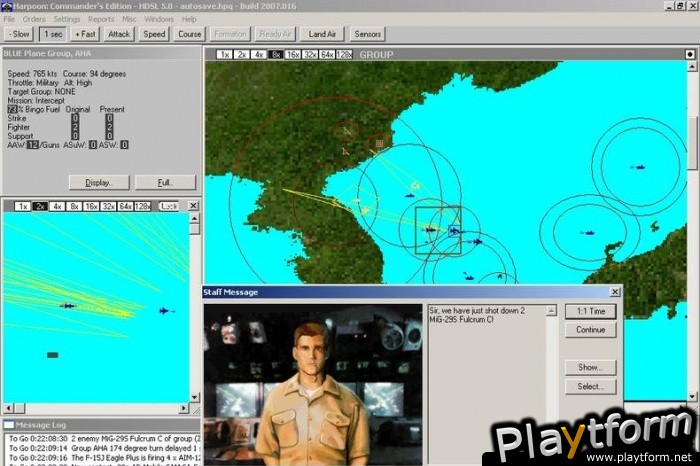Image resolution: width=700 pixels, height=466 pixels.
Task: Switch main map zoom to 128x
Action: [344, 54]
